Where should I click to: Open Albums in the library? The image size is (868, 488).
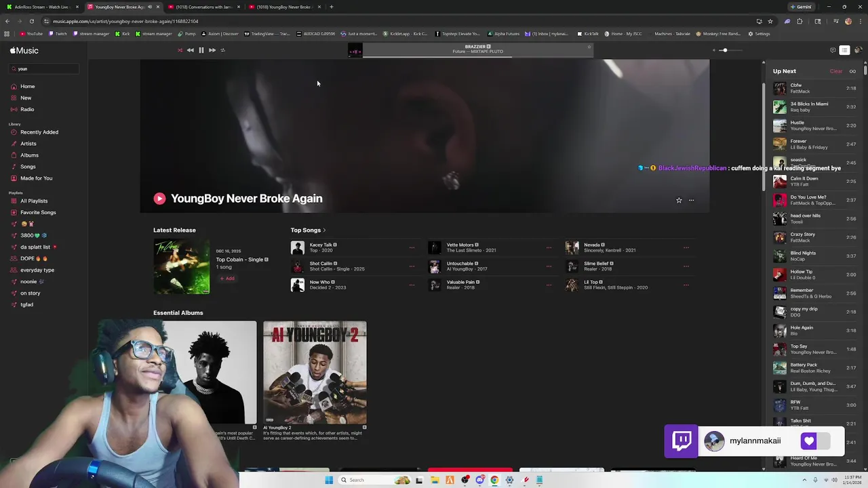(29, 155)
